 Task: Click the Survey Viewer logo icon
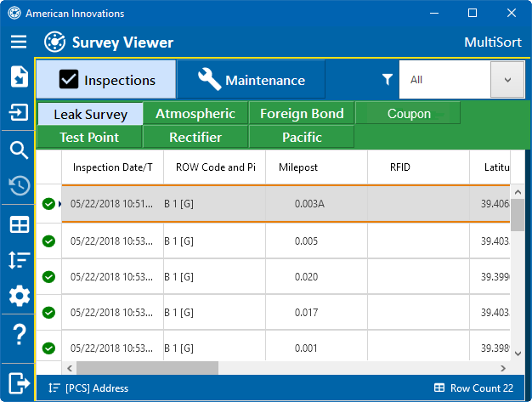click(54, 42)
